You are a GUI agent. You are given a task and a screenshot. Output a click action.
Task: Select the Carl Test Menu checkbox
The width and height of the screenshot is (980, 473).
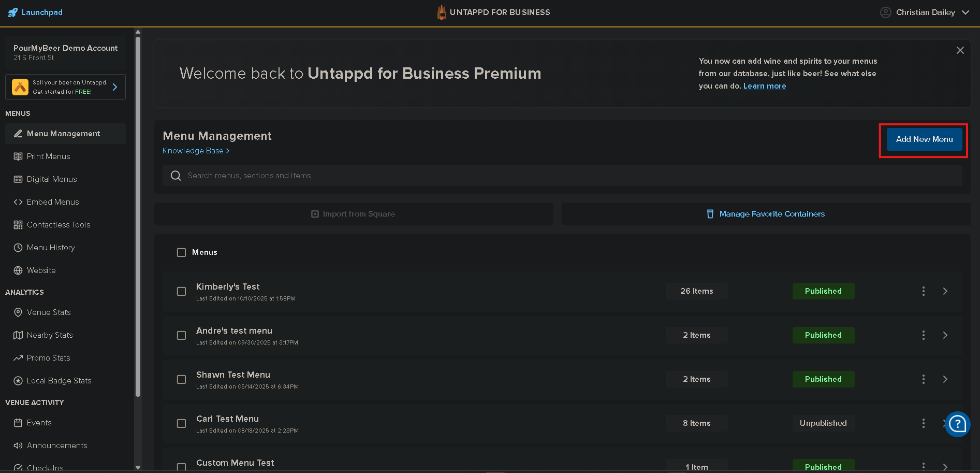tap(181, 423)
